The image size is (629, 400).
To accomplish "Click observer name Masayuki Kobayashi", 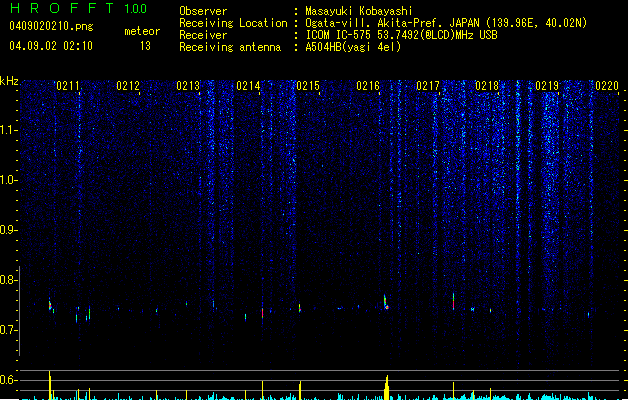I will tap(359, 11).
